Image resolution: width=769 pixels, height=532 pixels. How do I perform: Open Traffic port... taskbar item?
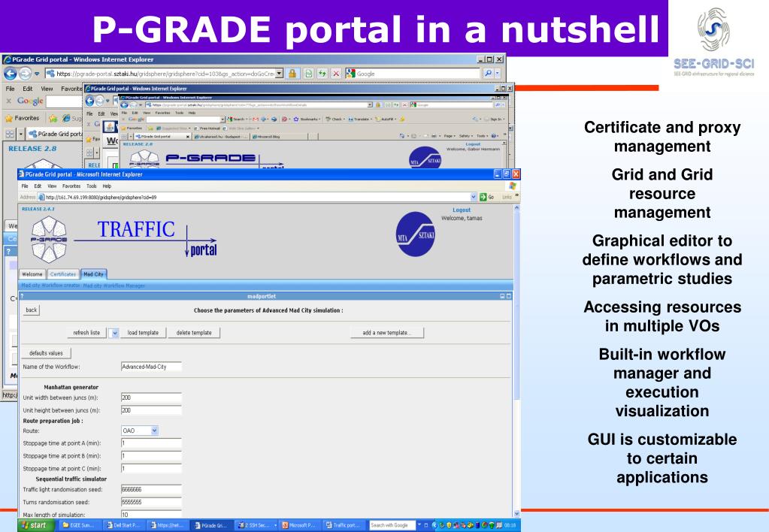point(344,525)
